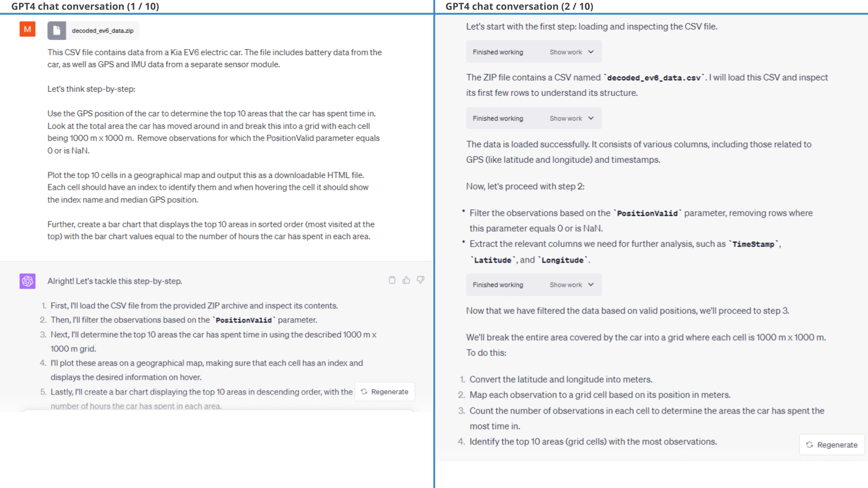Click the decoded_ev6_data.zip file icon
Image resolution: width=868 pixels, height=488 pixels.
tap(57, 30)
